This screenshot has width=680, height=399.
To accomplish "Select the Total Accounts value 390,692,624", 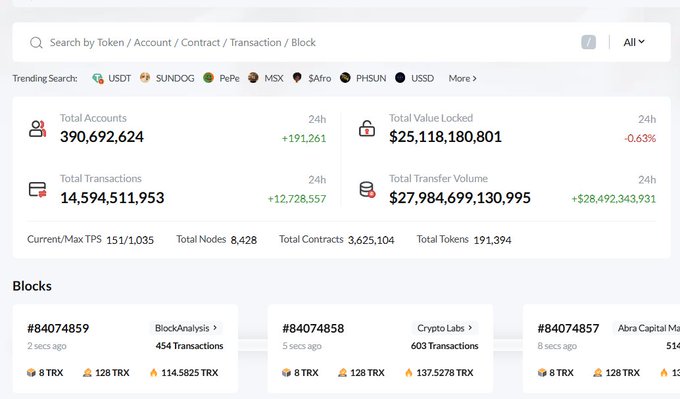I will (x=102, y=137).
